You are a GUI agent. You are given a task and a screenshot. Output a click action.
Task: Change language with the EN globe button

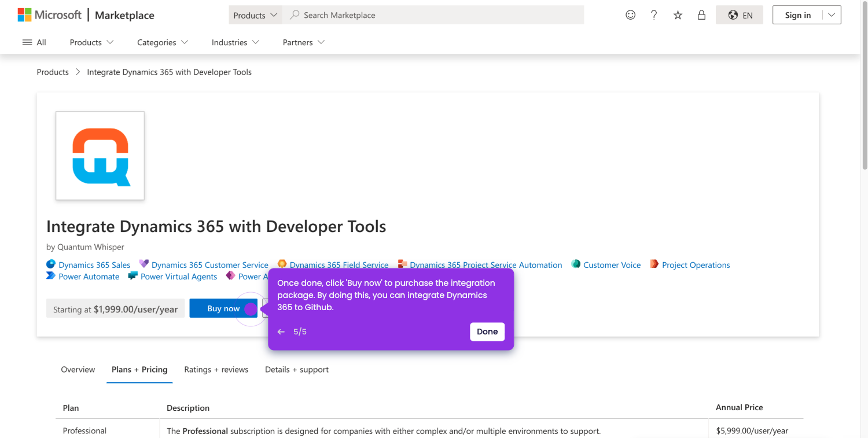740,15
